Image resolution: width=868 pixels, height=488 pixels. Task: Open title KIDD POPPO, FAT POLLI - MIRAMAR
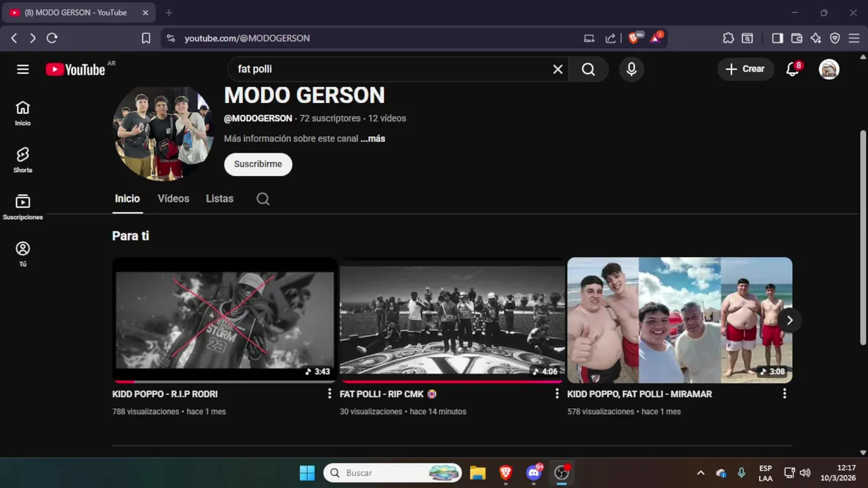tap(639, 394)
